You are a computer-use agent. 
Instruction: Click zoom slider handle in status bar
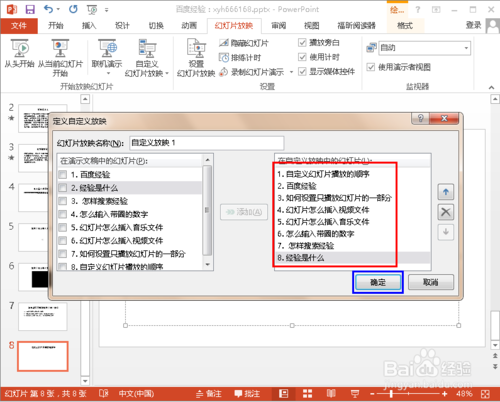391,394
